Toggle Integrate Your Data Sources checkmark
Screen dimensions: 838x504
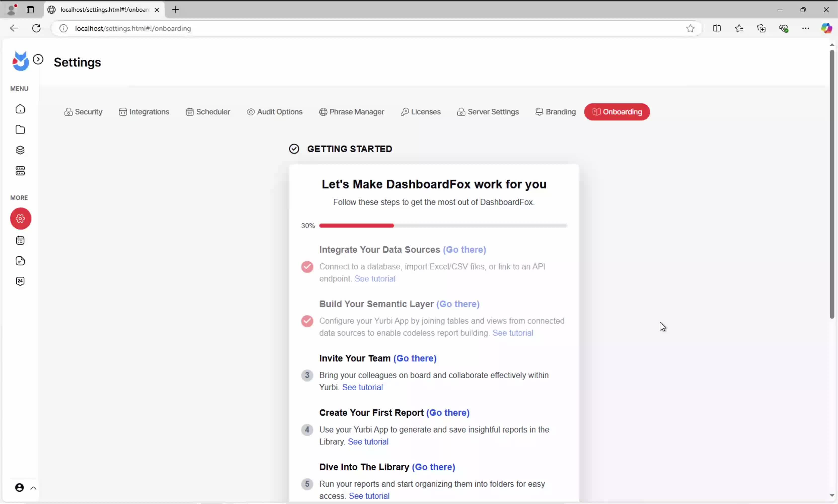[x=307, y=267]
